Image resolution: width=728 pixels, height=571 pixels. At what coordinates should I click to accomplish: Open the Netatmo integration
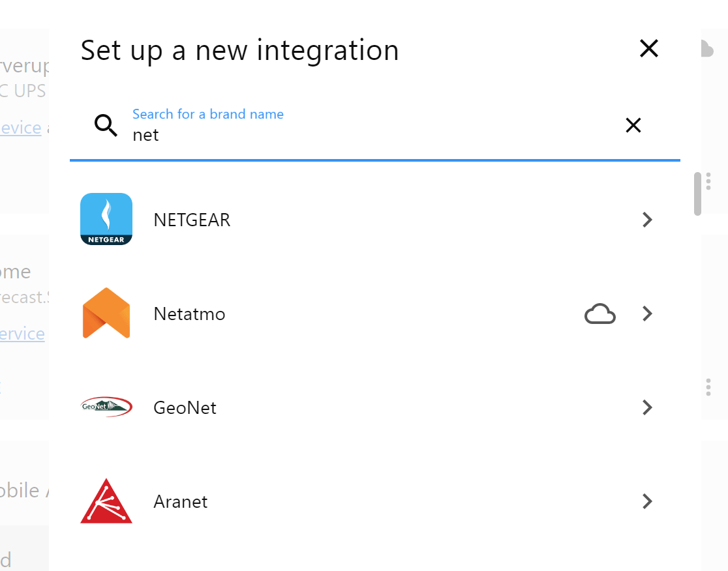click(326, 314)
